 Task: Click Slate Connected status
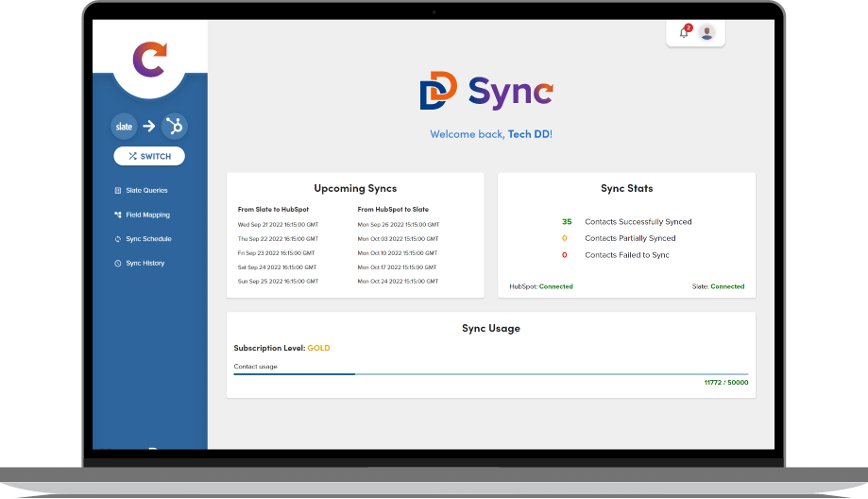718,286
